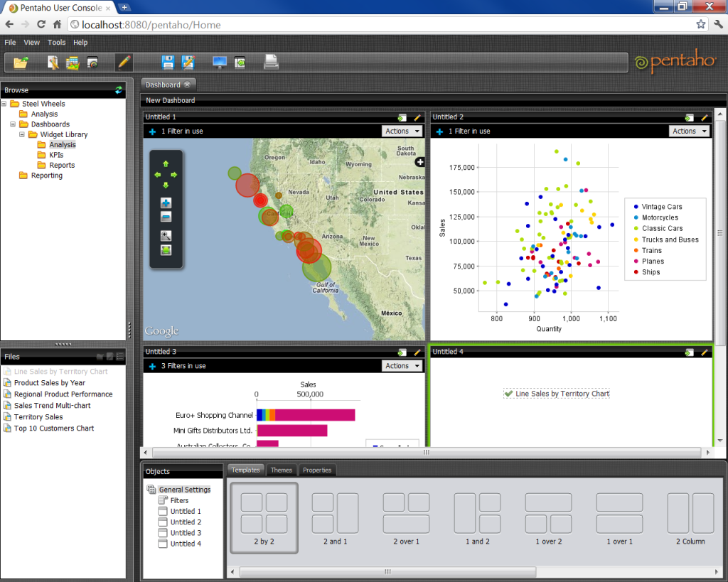The width and height of the screenshot is (728, 582).
Task: Click the Print toolbar icon
Action: pos(271,62)
